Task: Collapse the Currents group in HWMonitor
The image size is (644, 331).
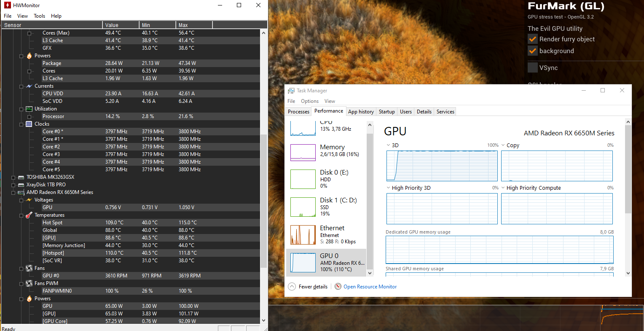Action: pos(21,86)
